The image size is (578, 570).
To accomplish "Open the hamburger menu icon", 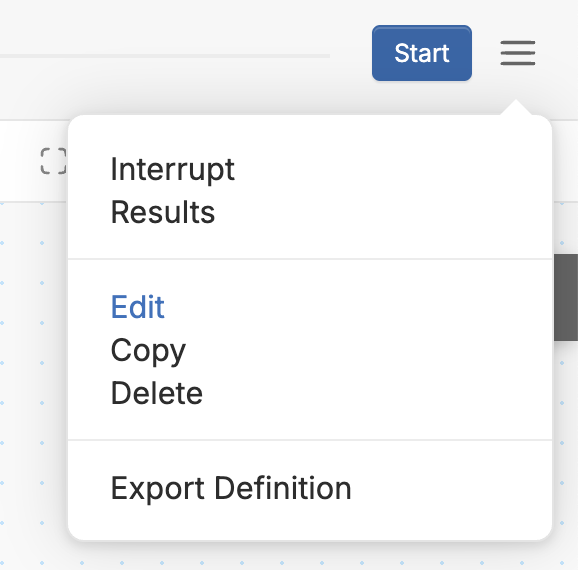I will click(518, 53).
